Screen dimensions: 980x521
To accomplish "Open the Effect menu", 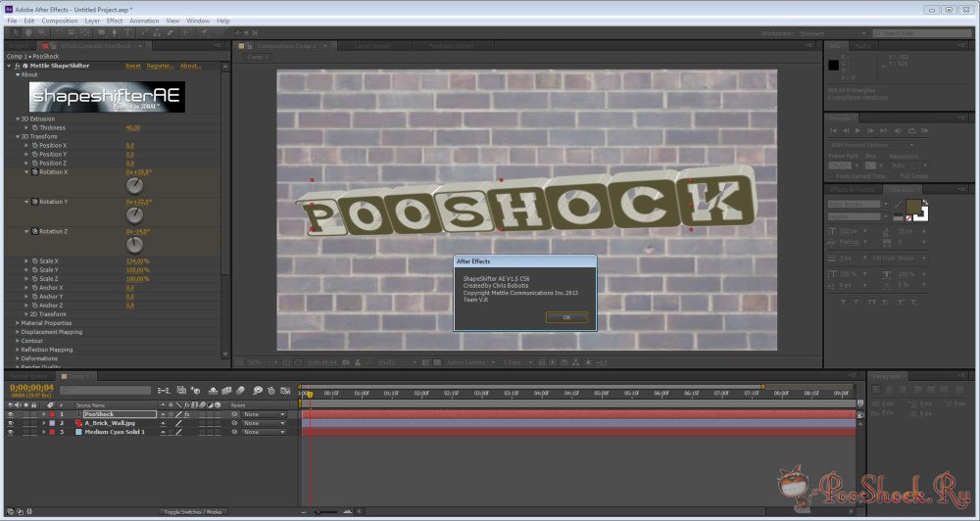I will click(x=115, y=21).
